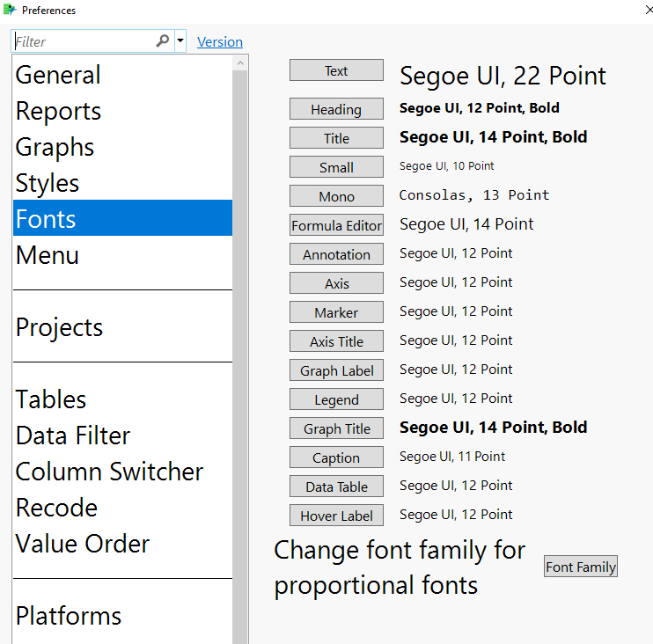
Task: Click the Preferences window app icon
Action: click(x=10, y=11)
